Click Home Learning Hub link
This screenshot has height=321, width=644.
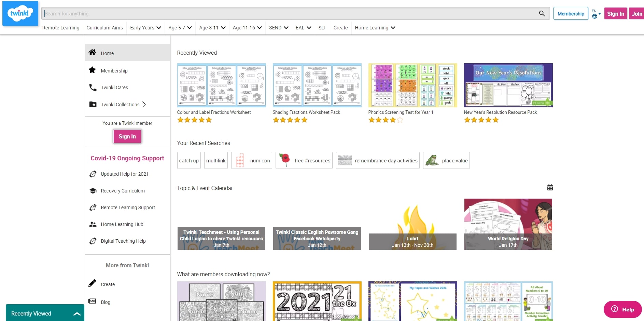click(122, 224)
